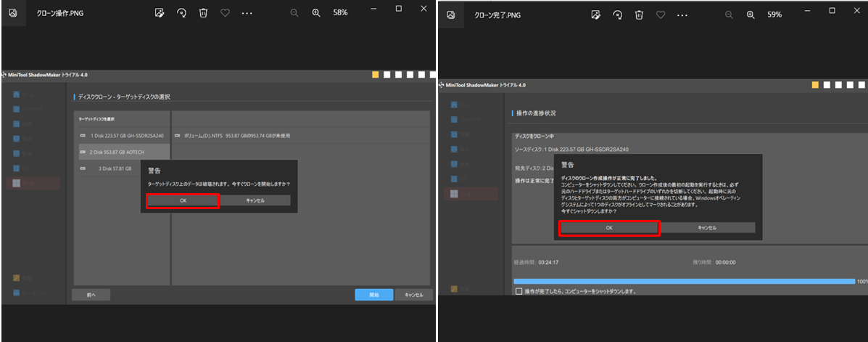Screen dimensions: 868x342
Task: Click yellow square icon in right ShadowMaker title bar
Action: [815, 85]
